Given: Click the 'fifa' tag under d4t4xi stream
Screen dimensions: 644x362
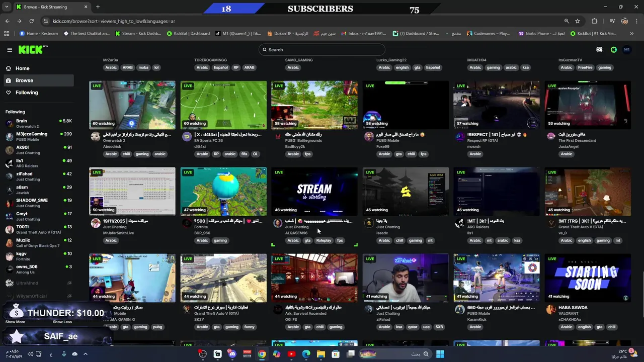Looking at the screenshot, I should coord(244,154).
